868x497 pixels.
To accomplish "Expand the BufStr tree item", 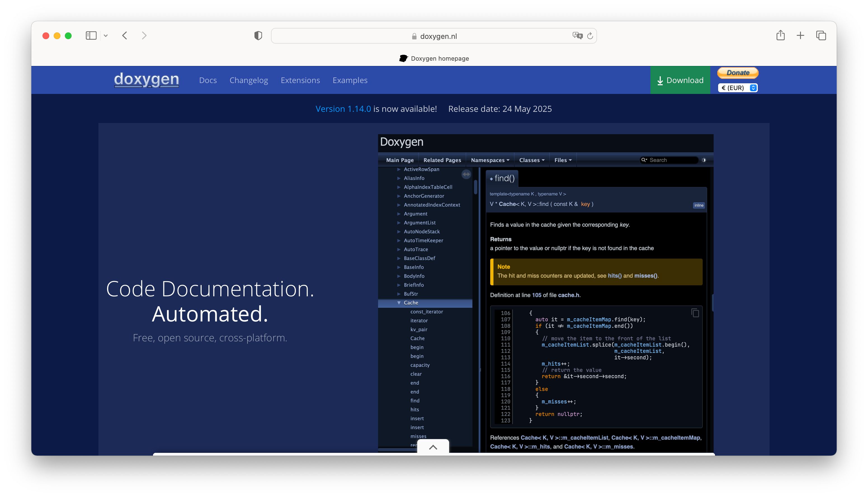I will 399,294.
